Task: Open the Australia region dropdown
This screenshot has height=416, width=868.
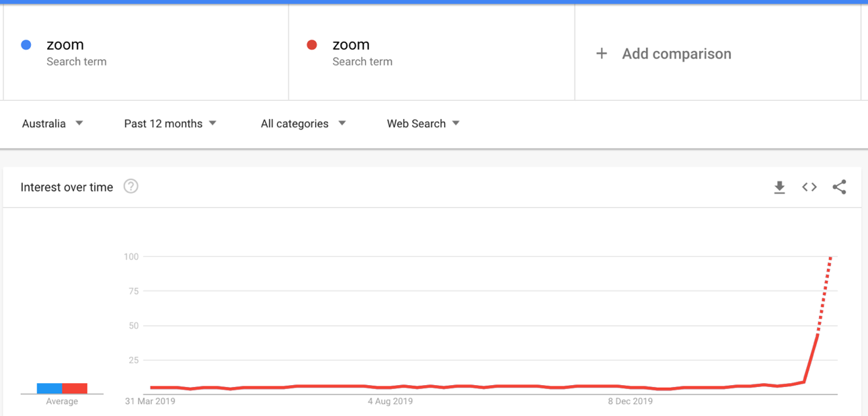Action: tap(52, 124)
